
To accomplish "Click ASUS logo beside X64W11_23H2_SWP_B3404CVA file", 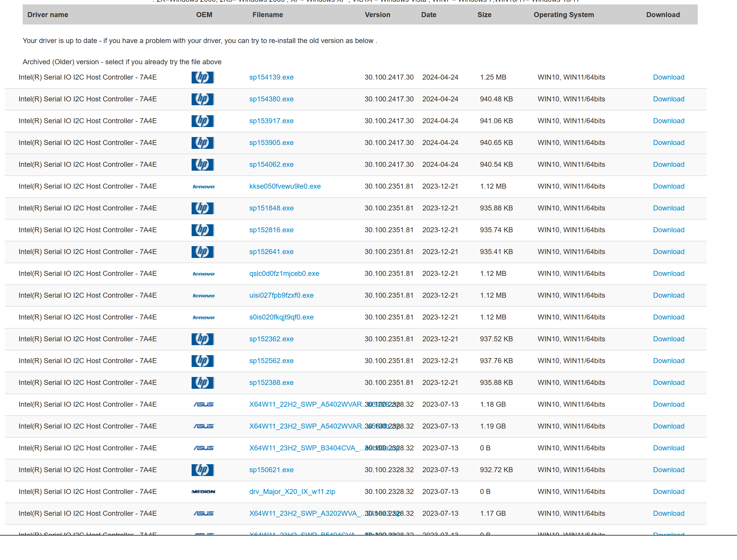I will tap(203, 448).
